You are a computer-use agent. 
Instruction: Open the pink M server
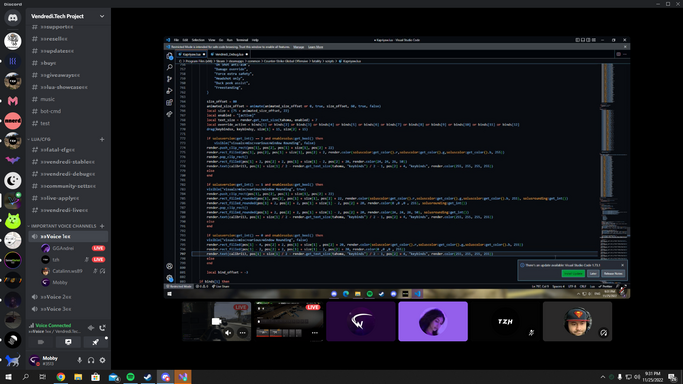13,101
